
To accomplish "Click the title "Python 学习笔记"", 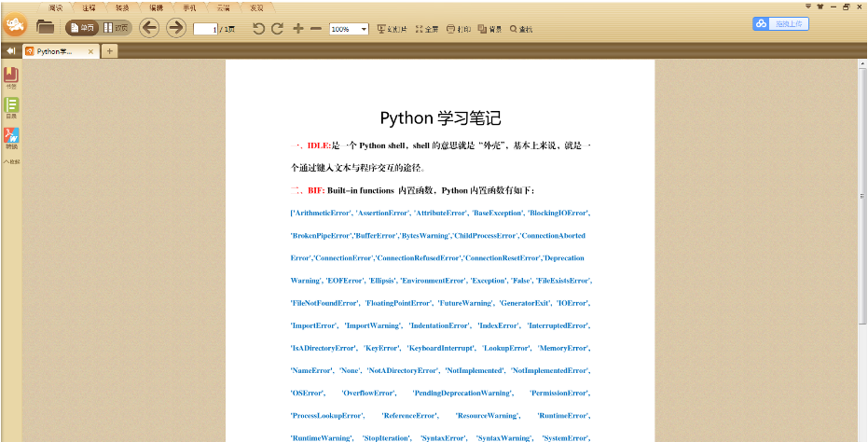I will coord(440,118).
